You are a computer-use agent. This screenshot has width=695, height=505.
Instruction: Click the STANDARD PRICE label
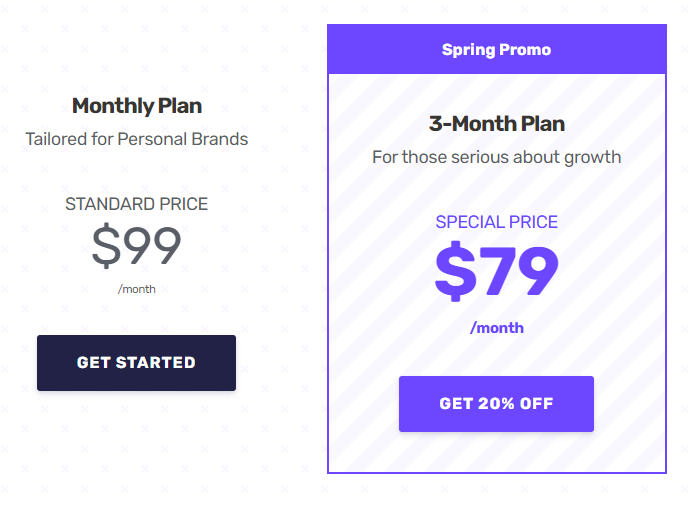click(137, 204)
